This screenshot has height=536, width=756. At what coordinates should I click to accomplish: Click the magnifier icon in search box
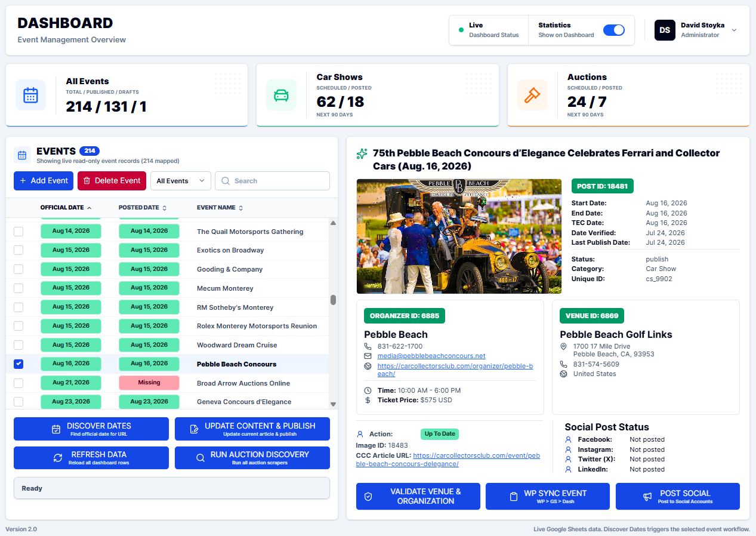(x=226, y=181)
